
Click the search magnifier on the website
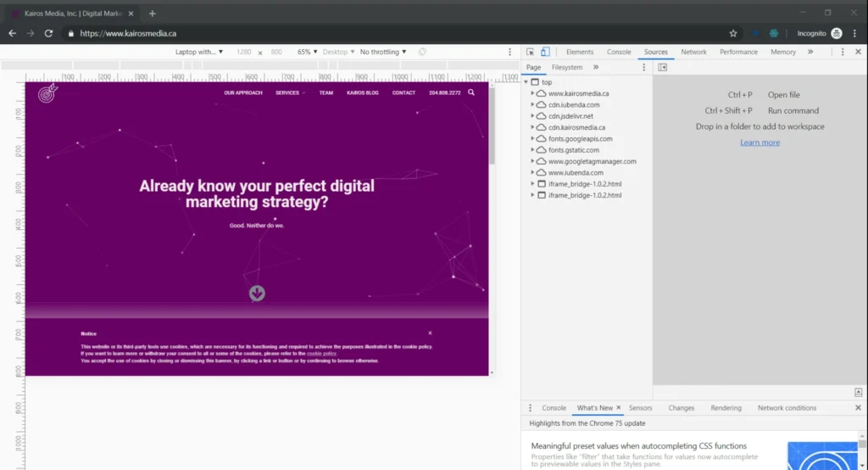[471, 92]
